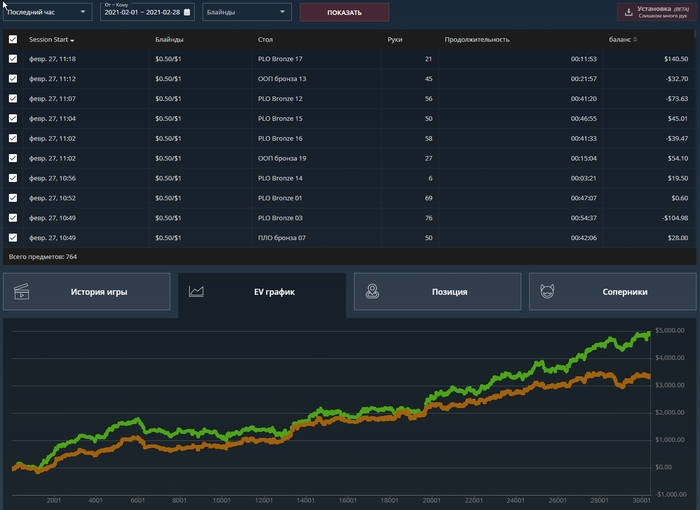Click the $140.50 balance value
700x510 pixels.
[676, 59]
